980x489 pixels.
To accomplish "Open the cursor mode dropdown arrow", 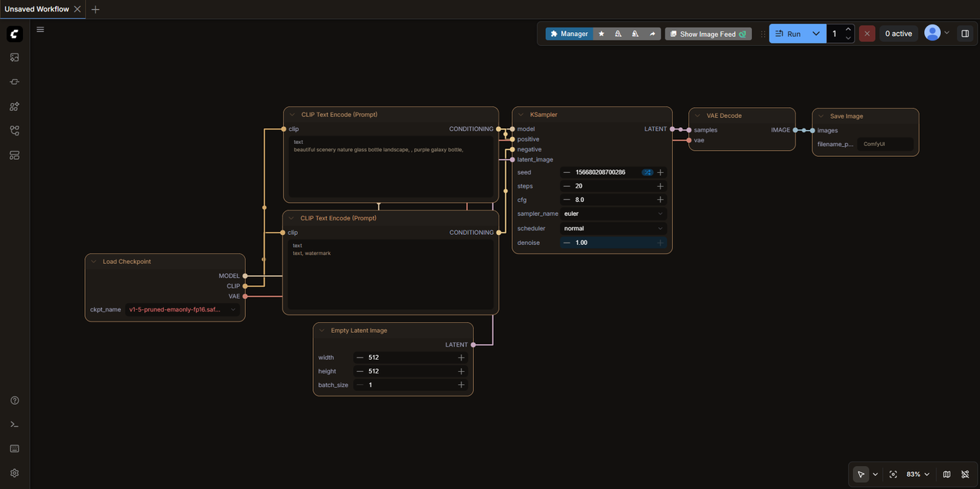I will [x=875, y=474].
